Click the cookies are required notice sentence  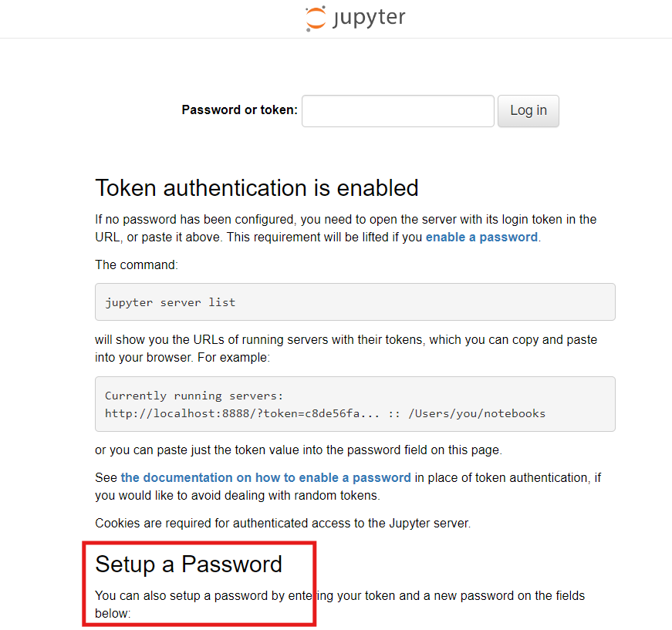(283, 523)
